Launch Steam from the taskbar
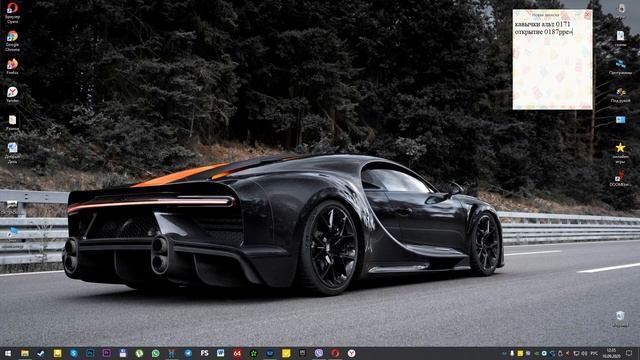Viewport: 640px width, 360px height. coord(41,353)
